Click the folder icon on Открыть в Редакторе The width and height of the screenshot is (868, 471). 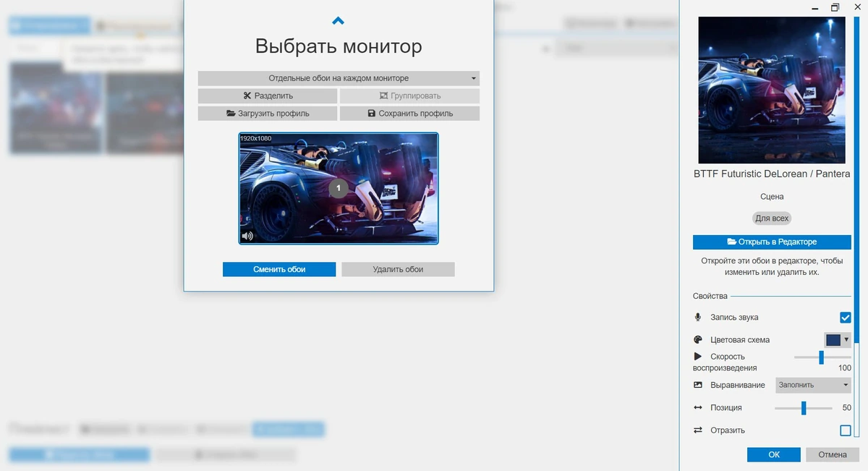click(x=732, y=242)
